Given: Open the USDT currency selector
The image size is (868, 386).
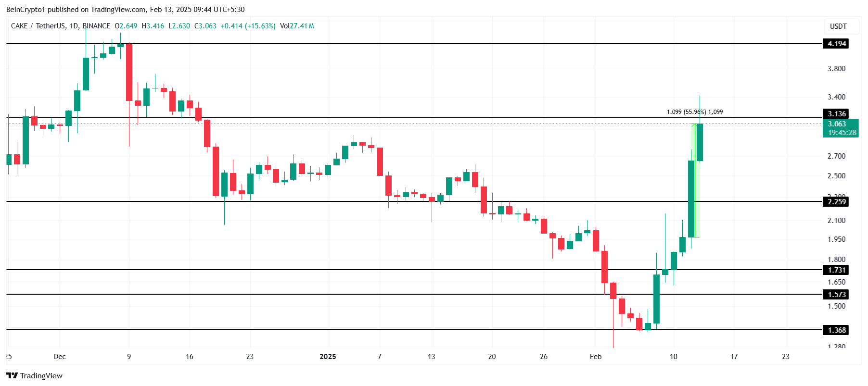Looking at the screenshot, I should click(x=838, y=26).
